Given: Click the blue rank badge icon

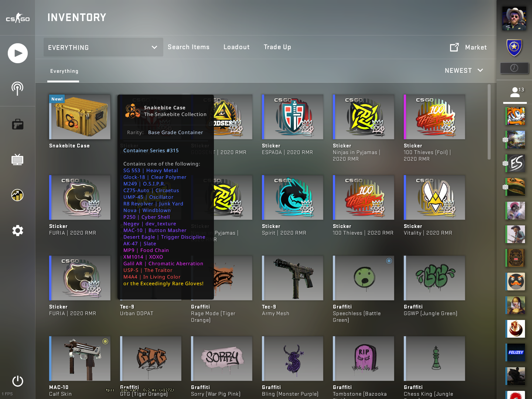Looking at the screenshot, I should click(x=514, y=47).
